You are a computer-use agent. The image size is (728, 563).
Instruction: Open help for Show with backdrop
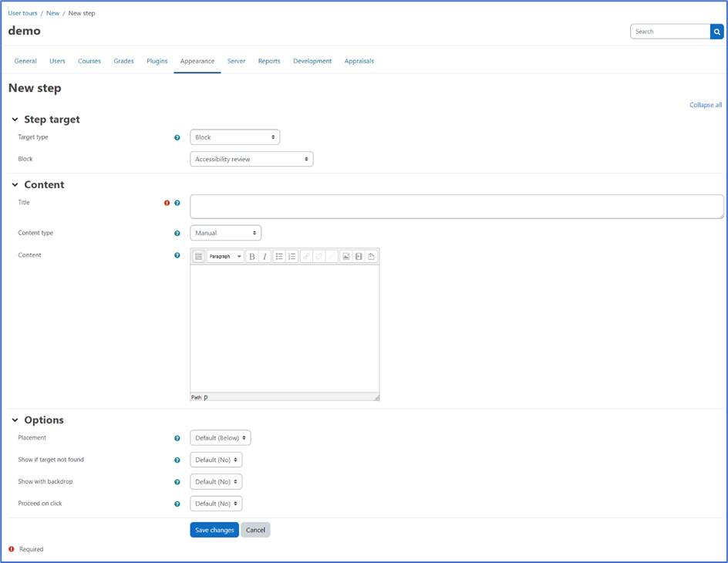point(177,482)
